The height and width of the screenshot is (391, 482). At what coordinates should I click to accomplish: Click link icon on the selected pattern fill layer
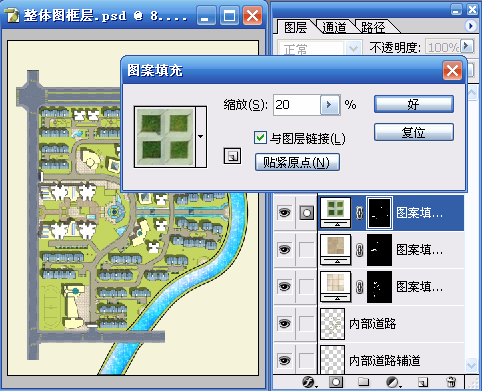[x=359, y=213]
